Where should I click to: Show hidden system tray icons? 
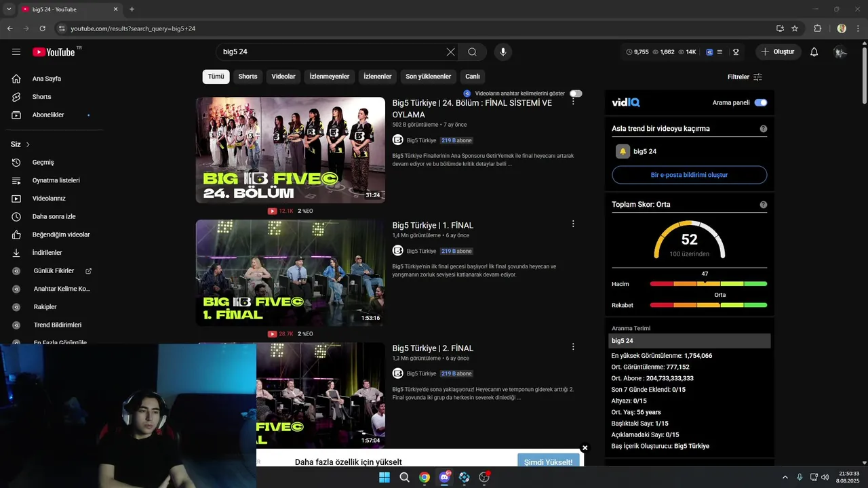click(x=785, y=477)
